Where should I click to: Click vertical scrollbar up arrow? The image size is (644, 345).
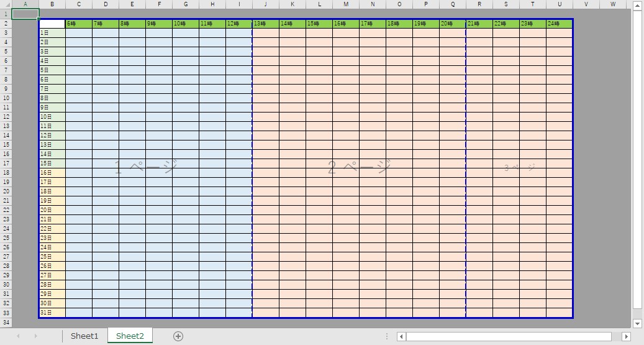637,4
